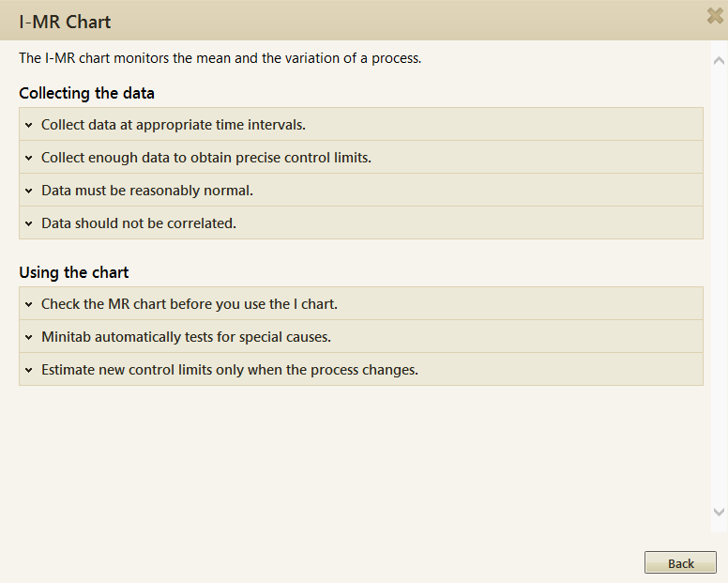Expand 'Estimate new control limits only when' section
Screen dimensions: 728x583
click(230, 370)
